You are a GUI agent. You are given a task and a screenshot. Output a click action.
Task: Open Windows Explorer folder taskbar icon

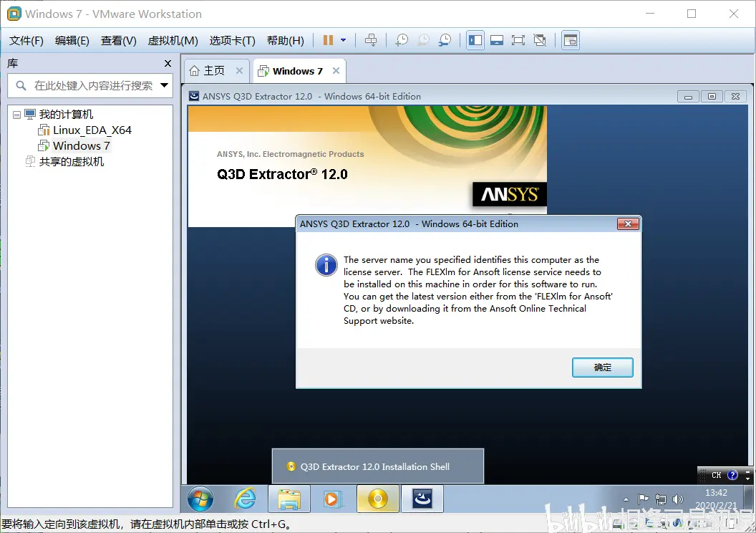289,499
